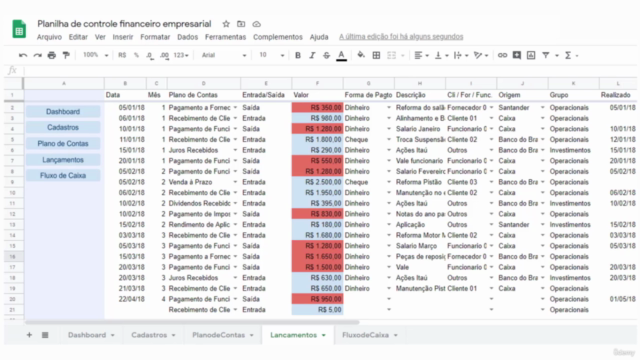Click the cloud save status icon
640x360 pixels.
tap(256, 24)
